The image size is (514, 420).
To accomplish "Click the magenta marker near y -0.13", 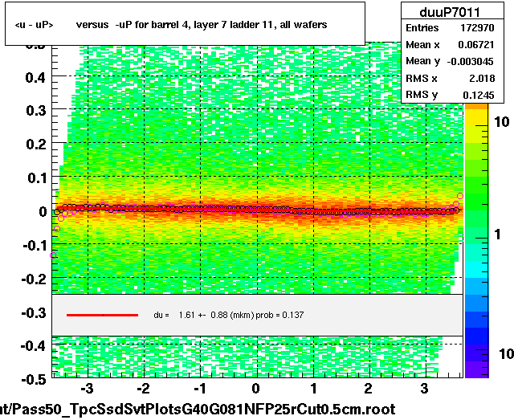I will click(x=53, y=255).
